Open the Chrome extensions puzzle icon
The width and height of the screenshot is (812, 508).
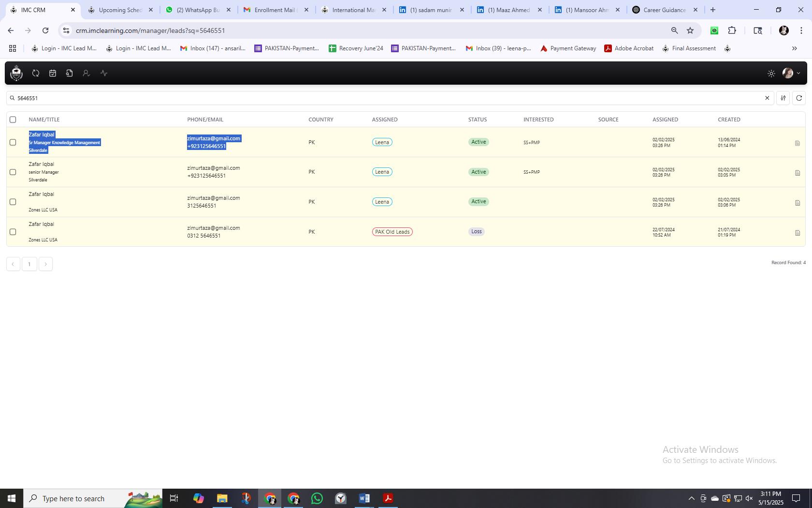[x=732, y=30]
